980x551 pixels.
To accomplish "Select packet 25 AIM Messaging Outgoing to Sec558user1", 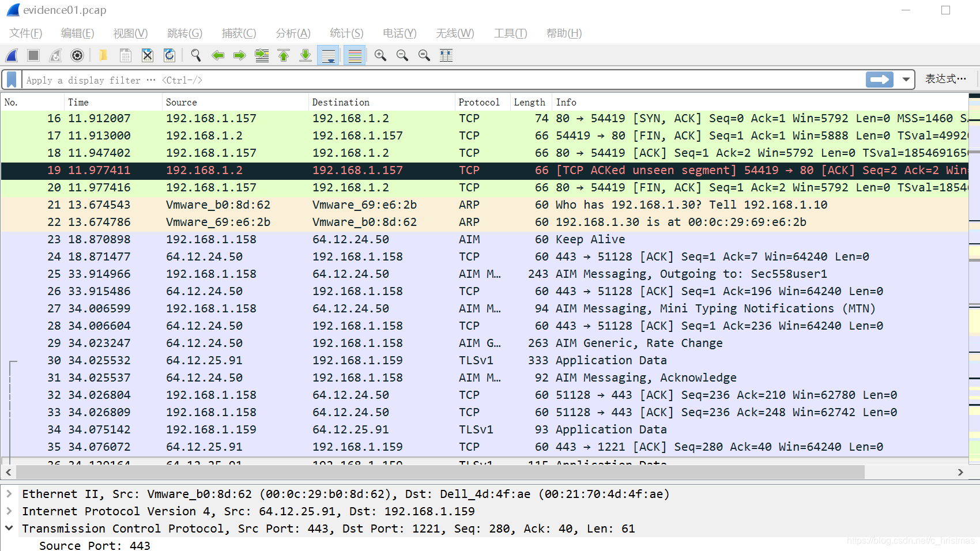I will coord(484,274).
